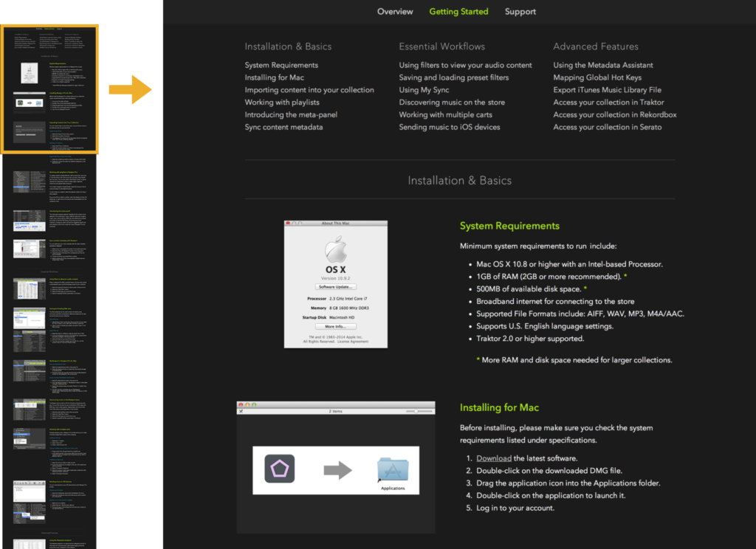Open Using My Sync link
Image resolution: width=756 pixels, height=549 pixels.
(x=424, y=90)
